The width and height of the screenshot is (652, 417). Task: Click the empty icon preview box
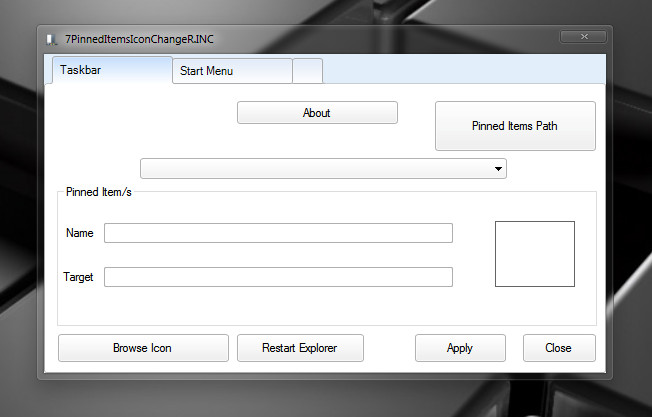tap(535, 254)
